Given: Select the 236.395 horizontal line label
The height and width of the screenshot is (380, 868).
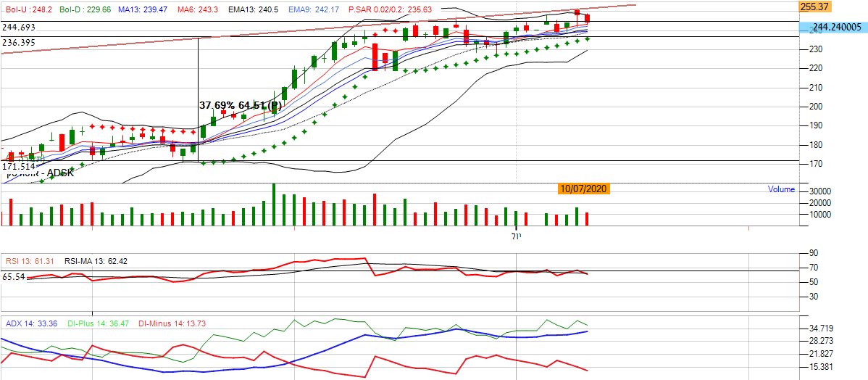Looking at the screenshot, I should coord(19,43).
